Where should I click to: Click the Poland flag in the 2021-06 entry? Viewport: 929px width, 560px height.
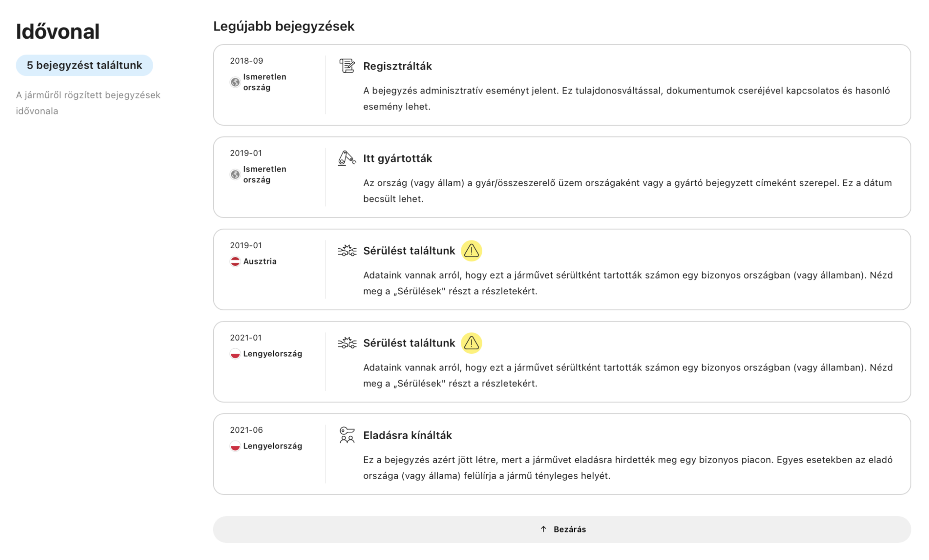click(235, 446)
